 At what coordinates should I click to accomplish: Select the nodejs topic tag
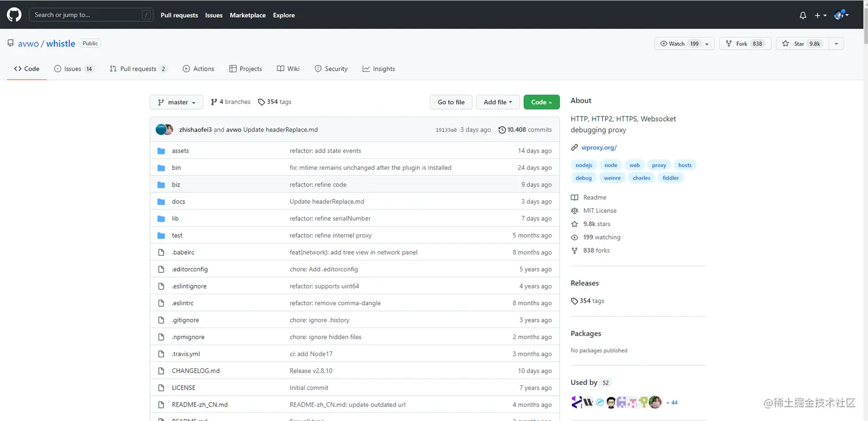pyautogui.click(x=584, y=165)
